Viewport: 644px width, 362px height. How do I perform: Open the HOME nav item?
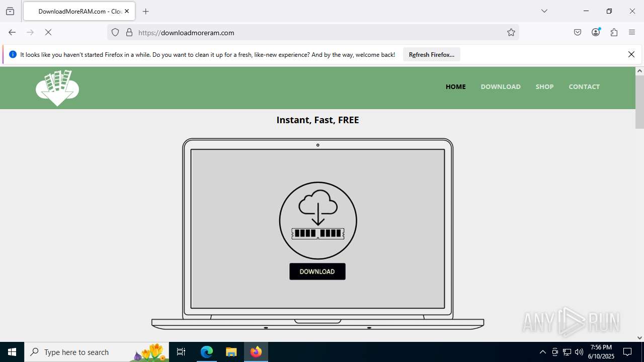tap(456, 86)
